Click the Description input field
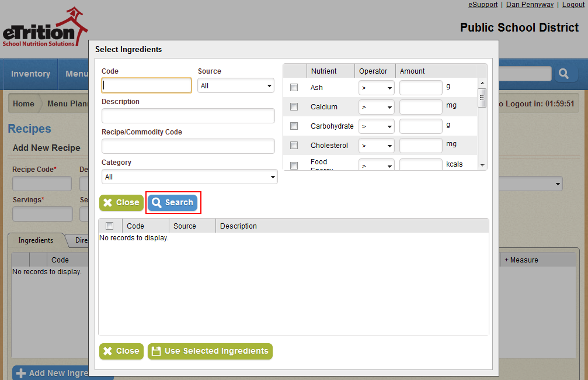Screen dimensions: 588x380 click(x=188, y=116)
